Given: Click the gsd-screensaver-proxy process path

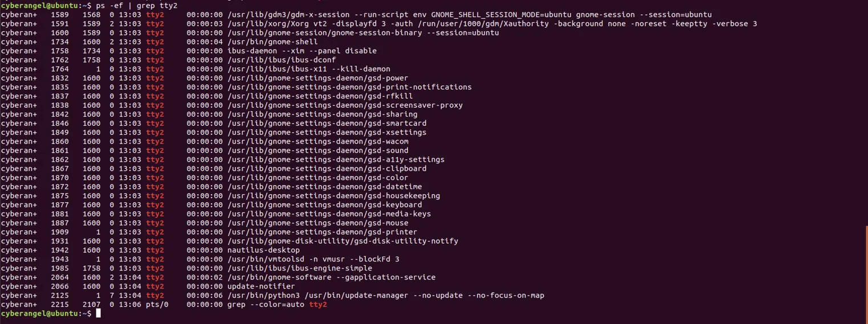Looking at the screenshot, I should click(345, 105).
